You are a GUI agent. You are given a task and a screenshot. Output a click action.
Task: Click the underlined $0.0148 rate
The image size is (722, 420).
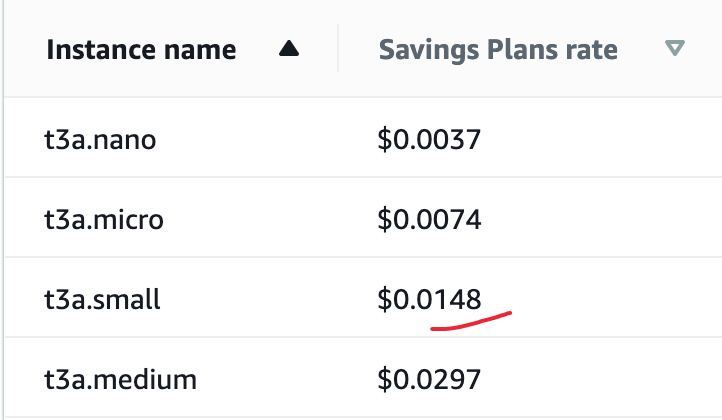click(x=429, y=299)
